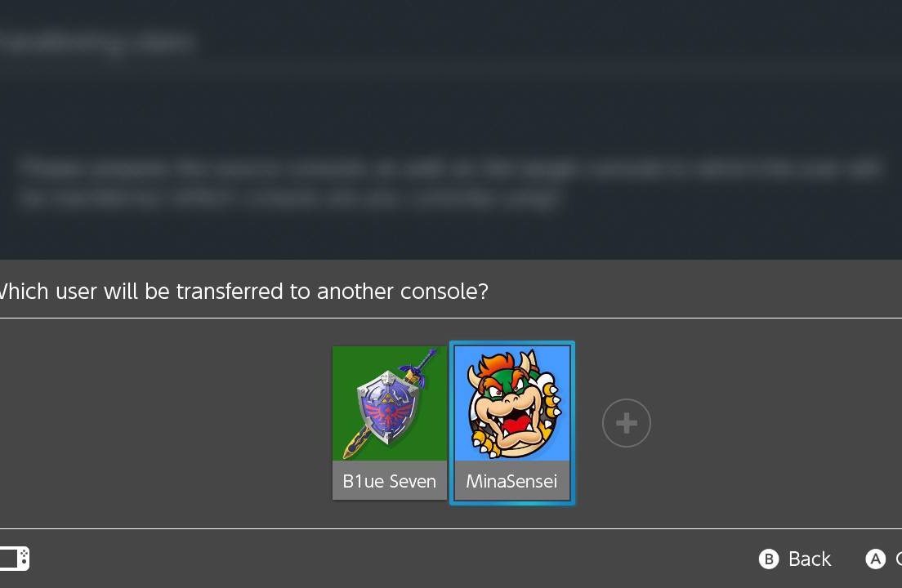Click the Hylian Shield avatar image
Image resolution: width=902 pixels, height=588 pixels.
(x=390, y=403)
